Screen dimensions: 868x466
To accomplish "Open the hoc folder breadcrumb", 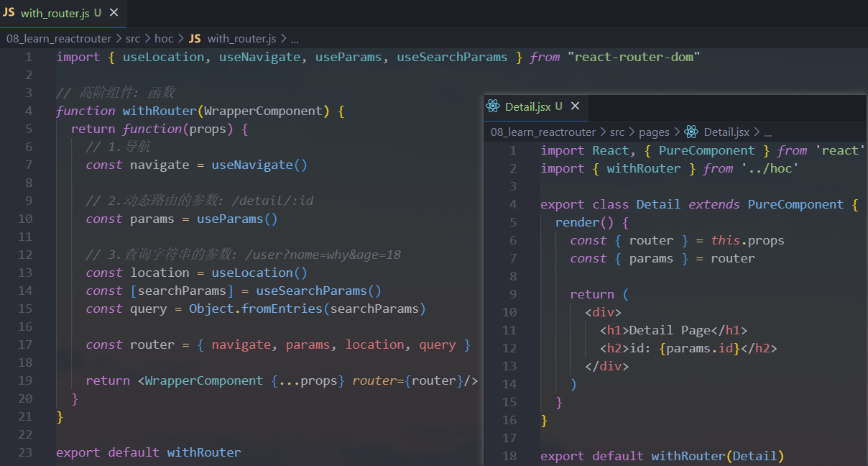I will [165, 39].
